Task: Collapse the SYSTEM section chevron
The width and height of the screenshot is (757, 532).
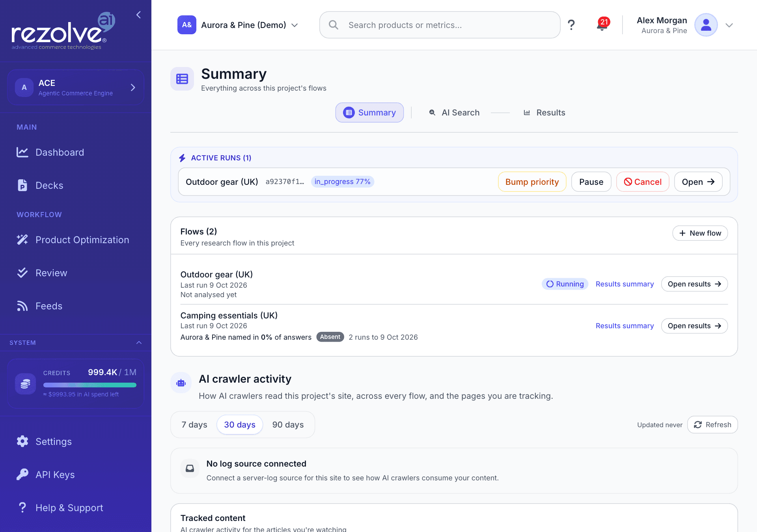Action: pyautogui.click(x=139, y=343)
